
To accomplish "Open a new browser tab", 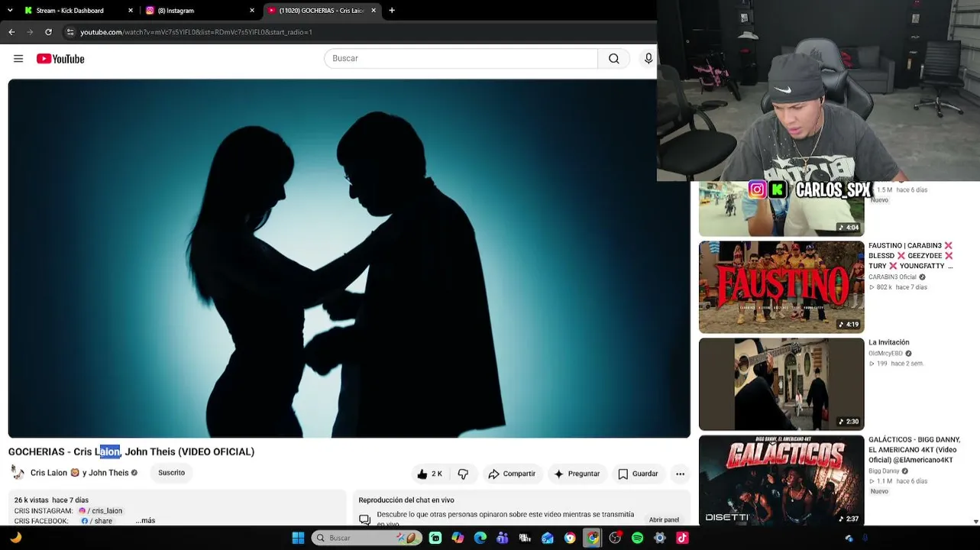I will tap(392, 11).
